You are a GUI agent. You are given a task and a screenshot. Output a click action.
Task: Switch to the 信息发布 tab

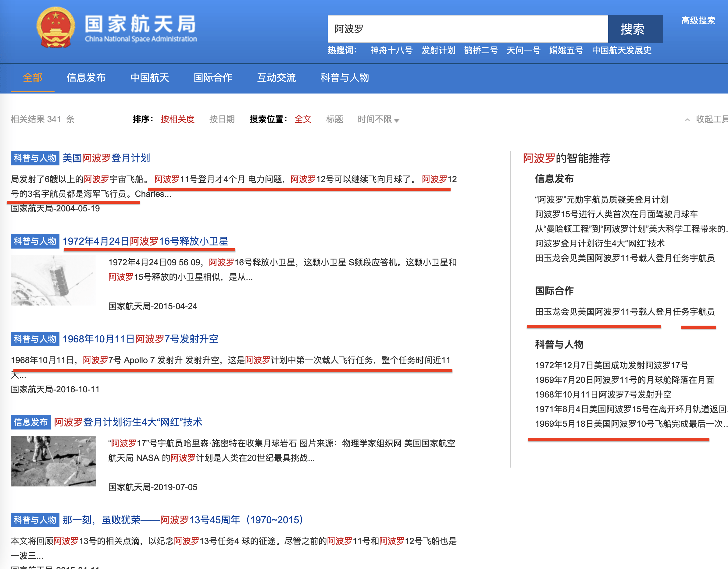click(86, 78)
